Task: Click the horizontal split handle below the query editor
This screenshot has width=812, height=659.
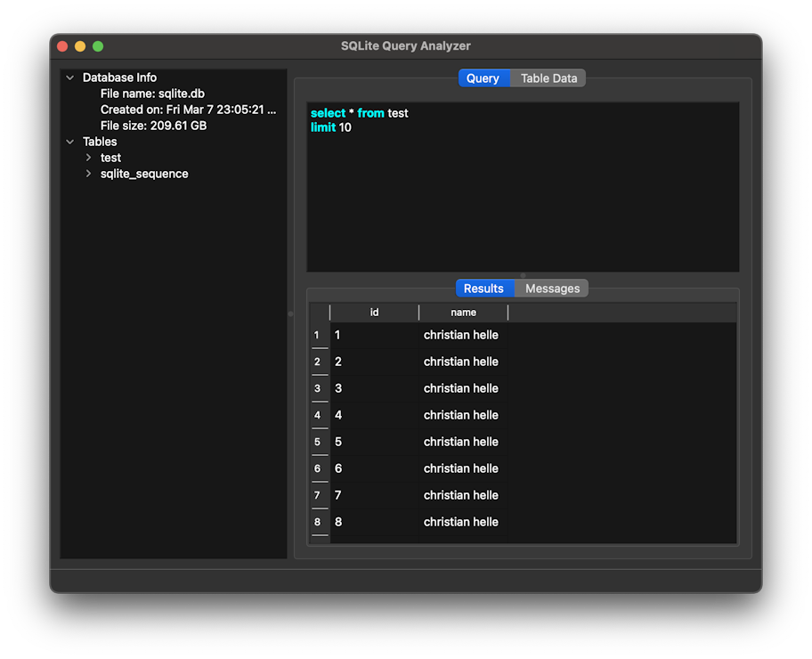Action: click(523, 275)
